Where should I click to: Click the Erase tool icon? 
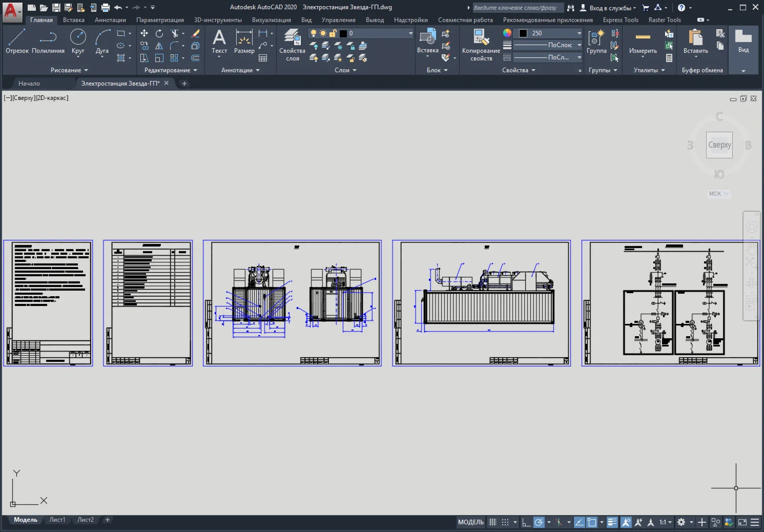point(195,33)
